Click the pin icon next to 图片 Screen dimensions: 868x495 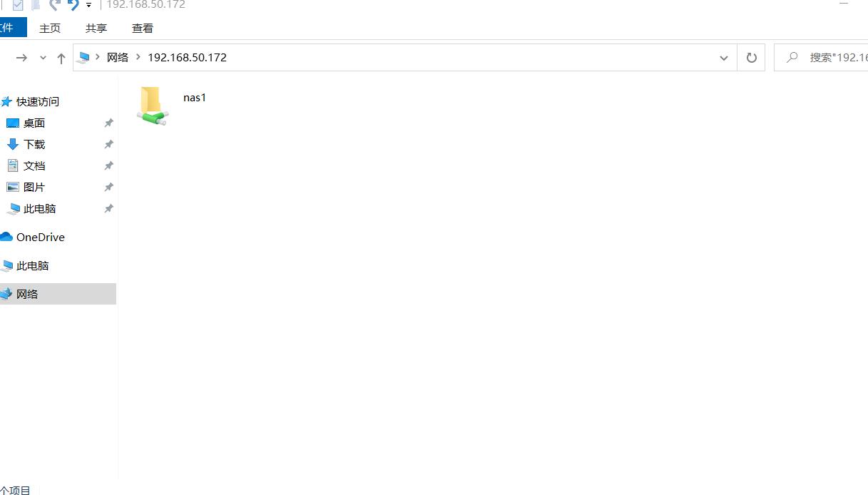pyautogui.click(x=108, y=188)
